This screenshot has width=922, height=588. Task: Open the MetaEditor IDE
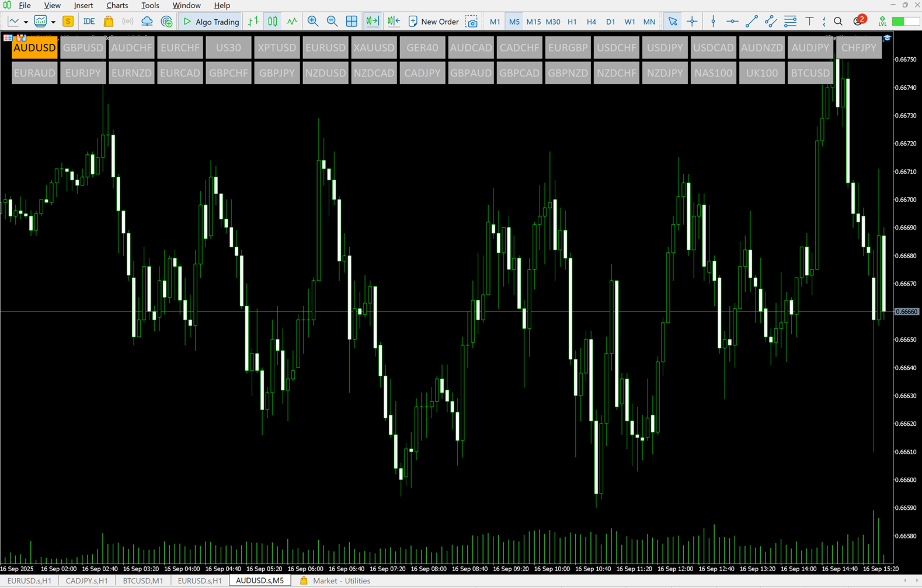click(89, 22)
